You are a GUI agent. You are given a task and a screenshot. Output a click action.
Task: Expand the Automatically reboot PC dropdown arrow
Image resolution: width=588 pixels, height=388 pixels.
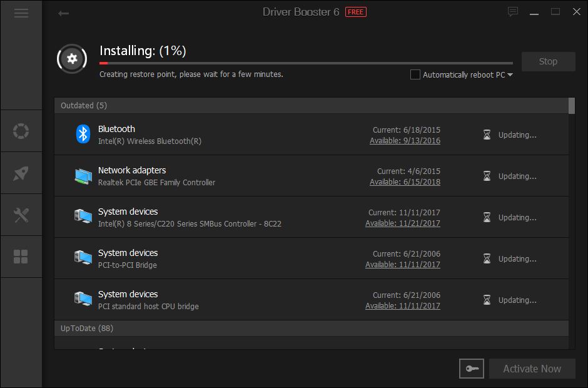510,74
